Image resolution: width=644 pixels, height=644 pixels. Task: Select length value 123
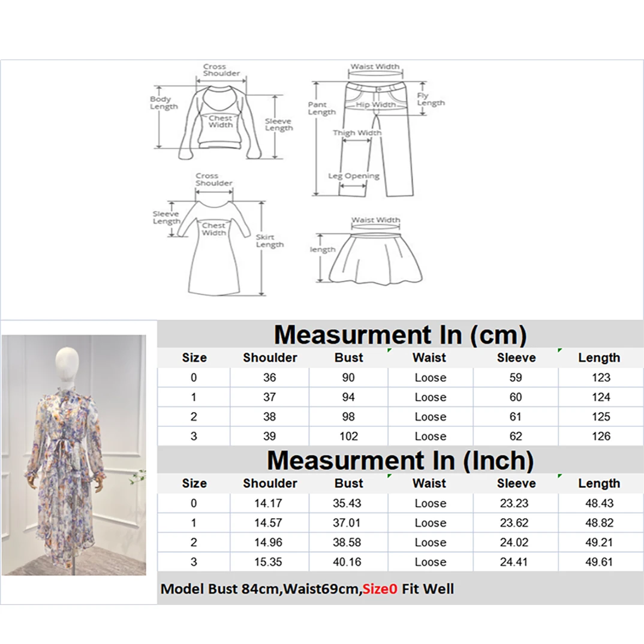point(601,377)
